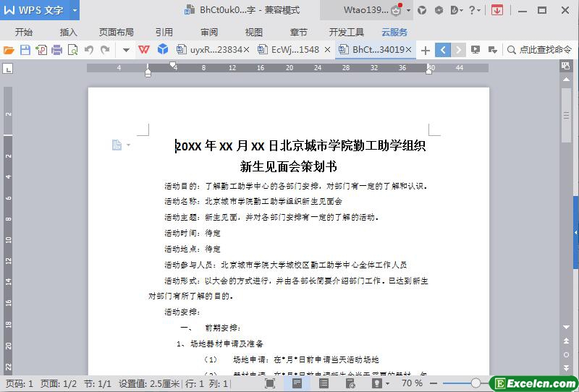The image size is (579, 392).
Task: Open the 引用 ribbon tab
Action: tap(164, 32)
